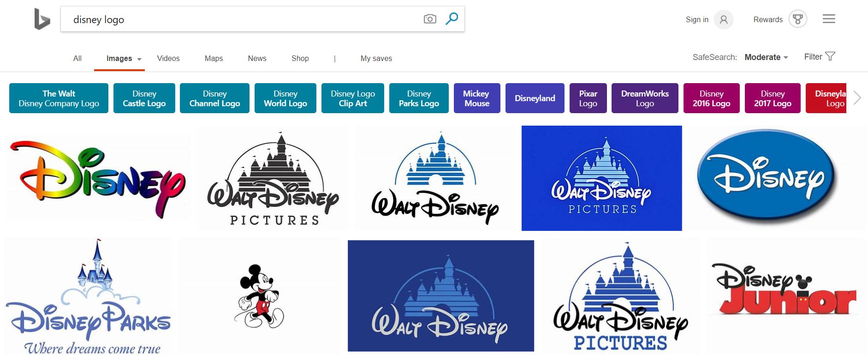Viewport: 868px width, 357px height.
Task: Select the red Disneyland Logo suggestion chip
Action: (x=826, y=98)
